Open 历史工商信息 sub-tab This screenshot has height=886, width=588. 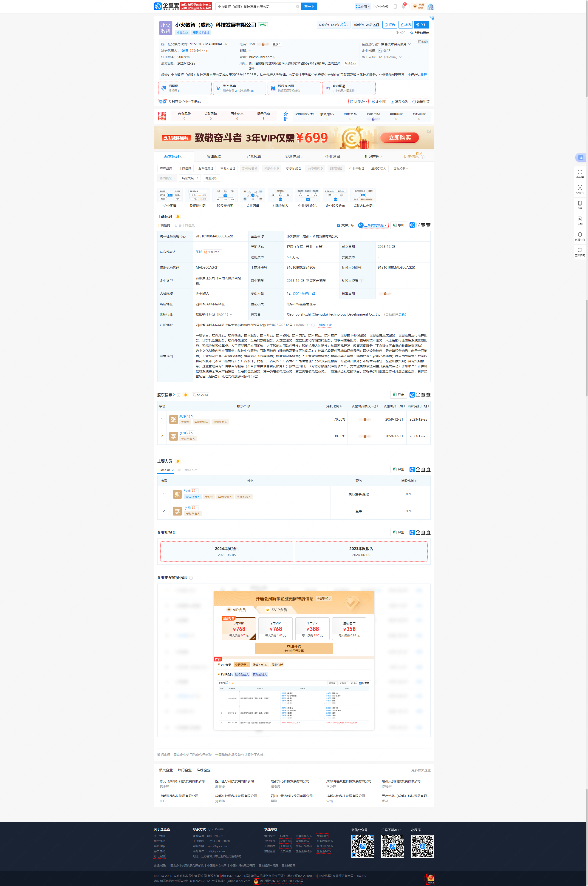pos(185,225)
